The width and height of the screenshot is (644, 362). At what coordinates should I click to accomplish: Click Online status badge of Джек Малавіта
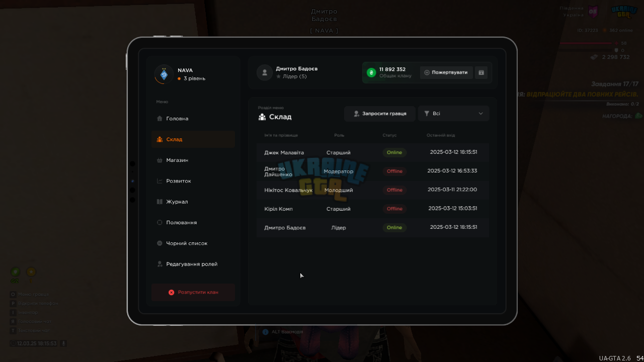click(x=394, y=152)
